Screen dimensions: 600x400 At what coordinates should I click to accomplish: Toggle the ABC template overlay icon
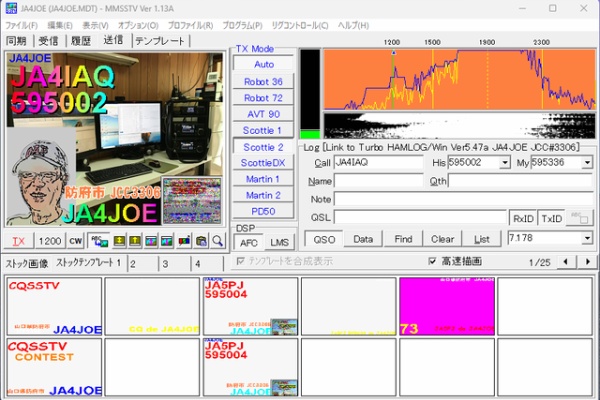[x=99, y=241]
